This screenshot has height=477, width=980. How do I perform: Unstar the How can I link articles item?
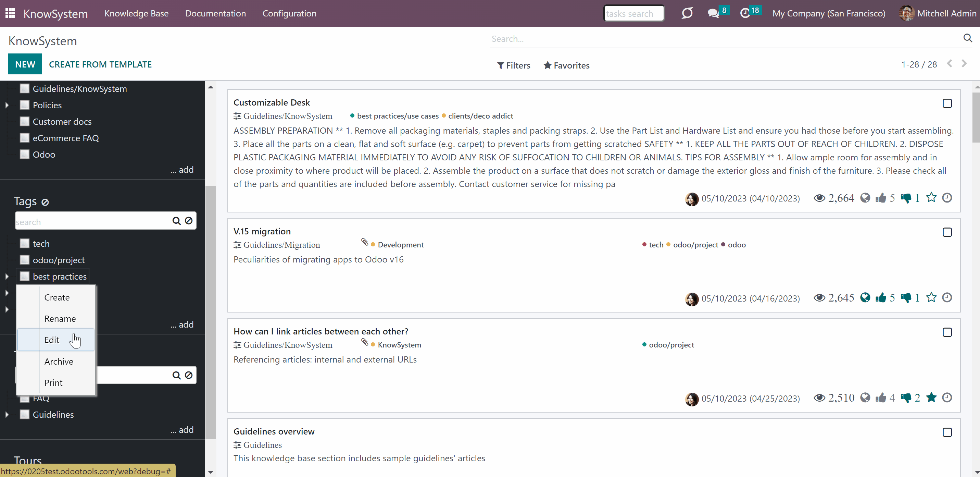pyautogui.click(x=931, y=397)
